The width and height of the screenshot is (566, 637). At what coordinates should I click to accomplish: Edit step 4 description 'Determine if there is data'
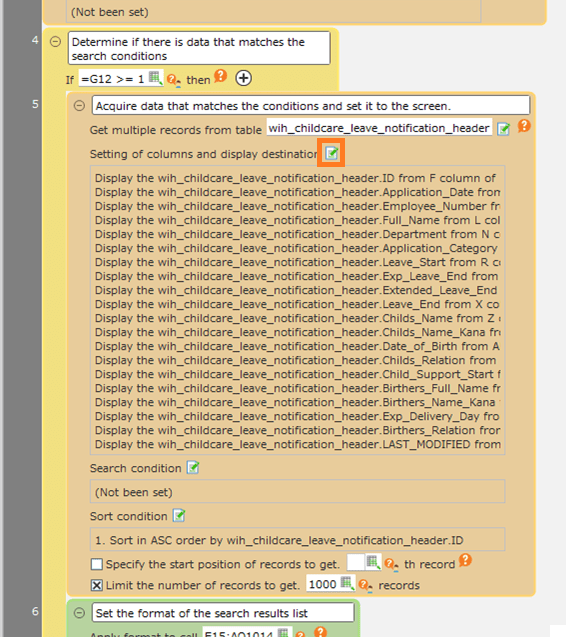pyautogui.click(x=199, y=48)
